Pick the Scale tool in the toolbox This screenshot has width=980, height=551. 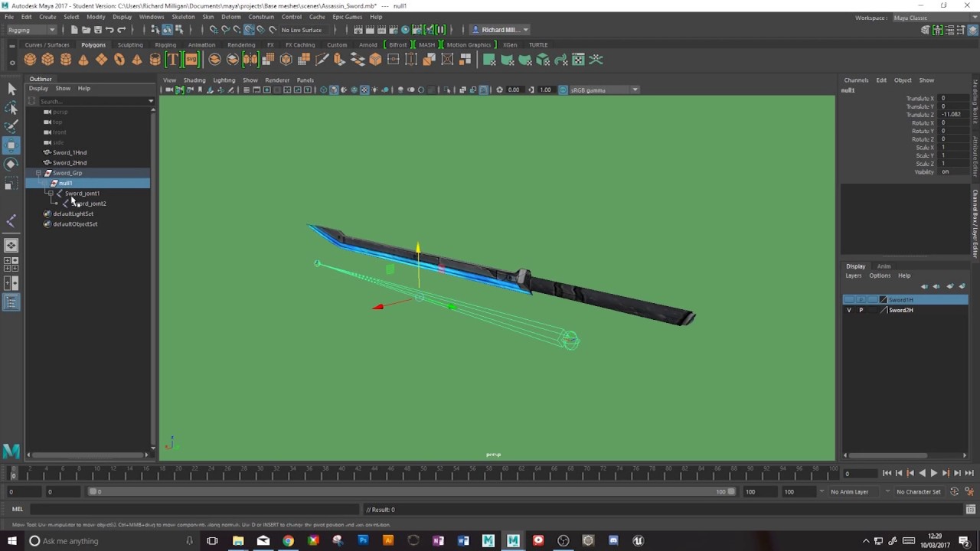(x=11, y=184)
